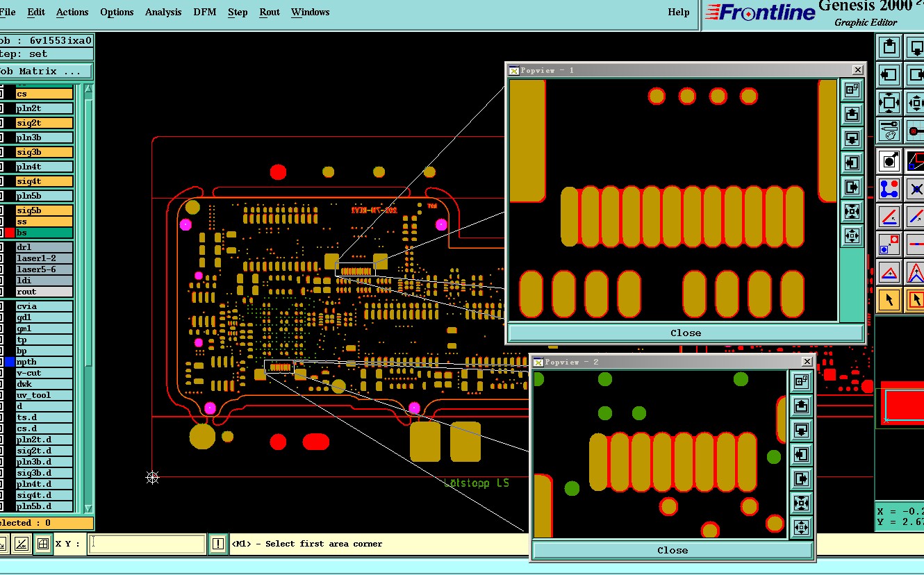The height and width of the screenshot is (575, 924).
Task: Select the feature selection filter icon
Action: pos(889,161)
